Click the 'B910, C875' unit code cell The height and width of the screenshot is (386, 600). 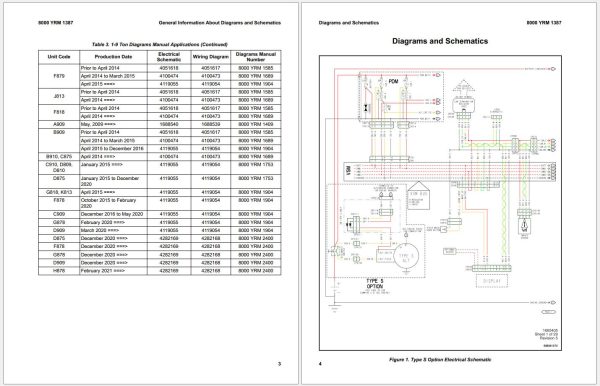[59, 156]
